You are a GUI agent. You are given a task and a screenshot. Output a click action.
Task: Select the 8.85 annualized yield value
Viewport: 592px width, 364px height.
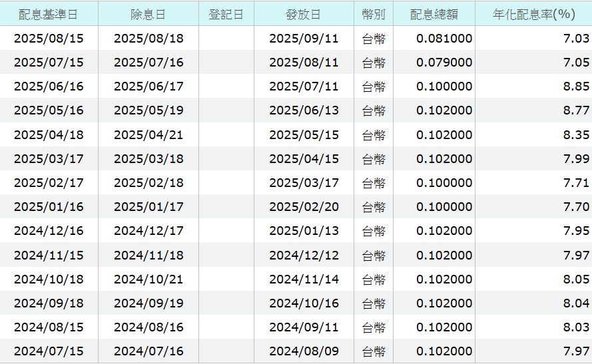pos(576,87)
